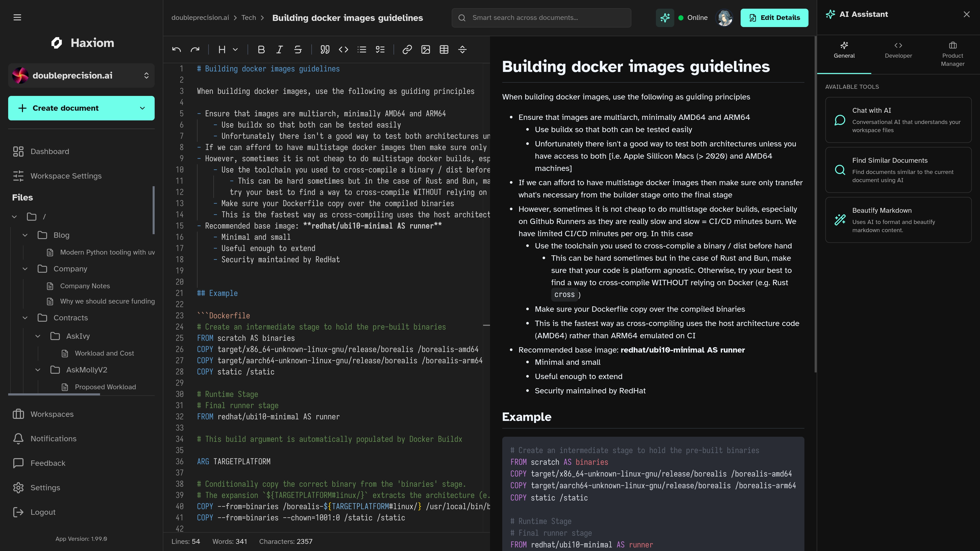Toggle inline code formatting
This screenshot has height=551, width=980.
[x=343, y=49]
